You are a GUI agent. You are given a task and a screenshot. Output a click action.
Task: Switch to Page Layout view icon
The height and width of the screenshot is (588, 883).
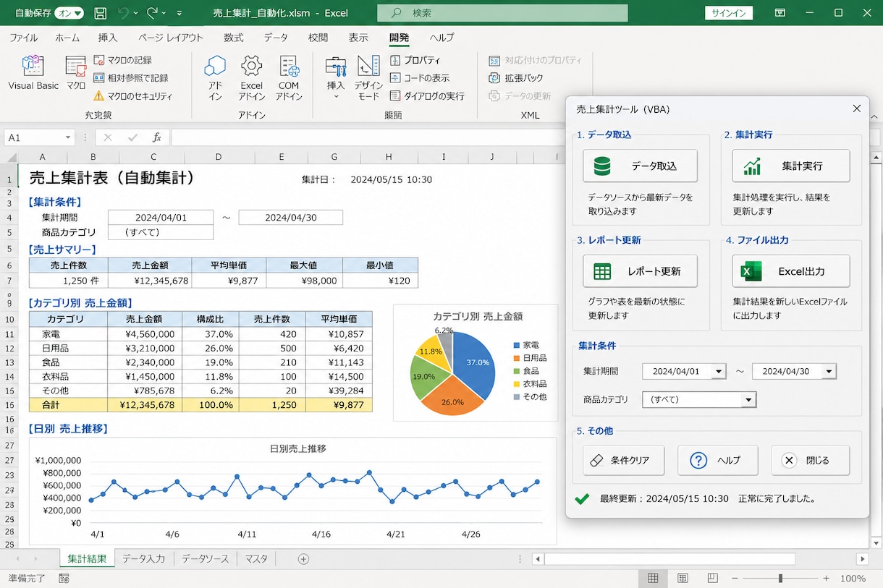(683, 579)
